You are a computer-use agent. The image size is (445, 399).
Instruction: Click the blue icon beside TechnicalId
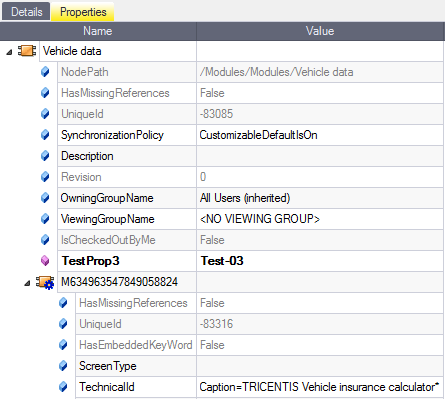point(63,387)
